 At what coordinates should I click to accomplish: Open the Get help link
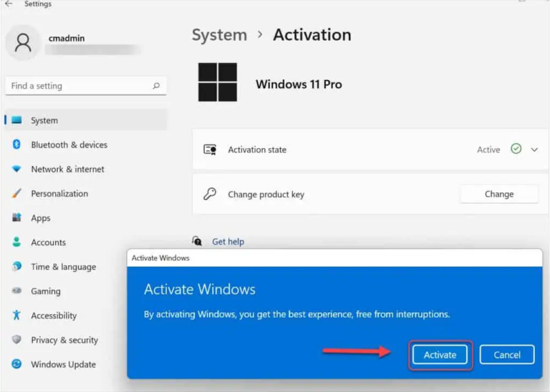(228, 241)
